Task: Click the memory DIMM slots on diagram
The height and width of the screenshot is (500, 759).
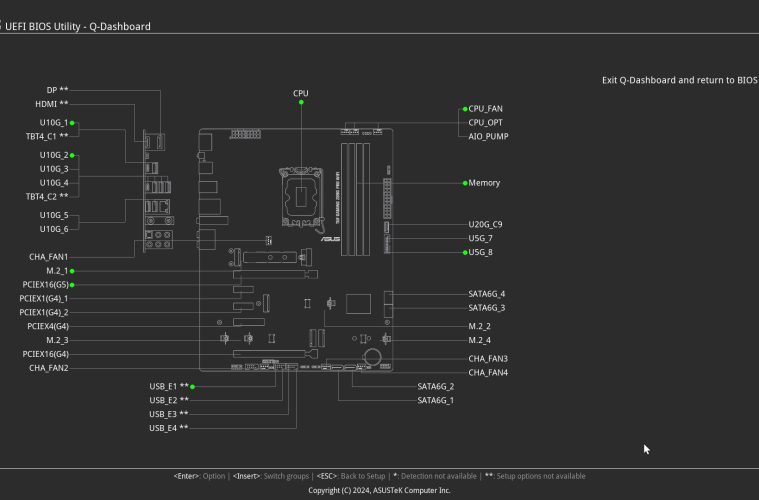Action: pyautogui.click(x=356, y=199)
